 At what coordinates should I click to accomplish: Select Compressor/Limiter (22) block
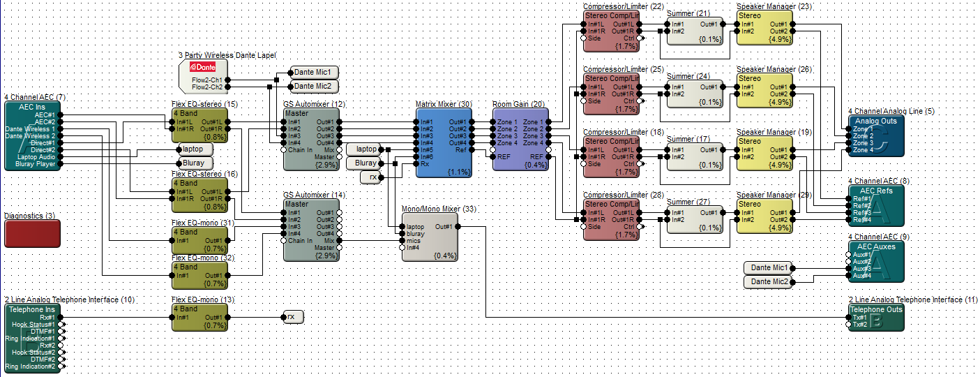pyautogui.click(x=611, y=31)
